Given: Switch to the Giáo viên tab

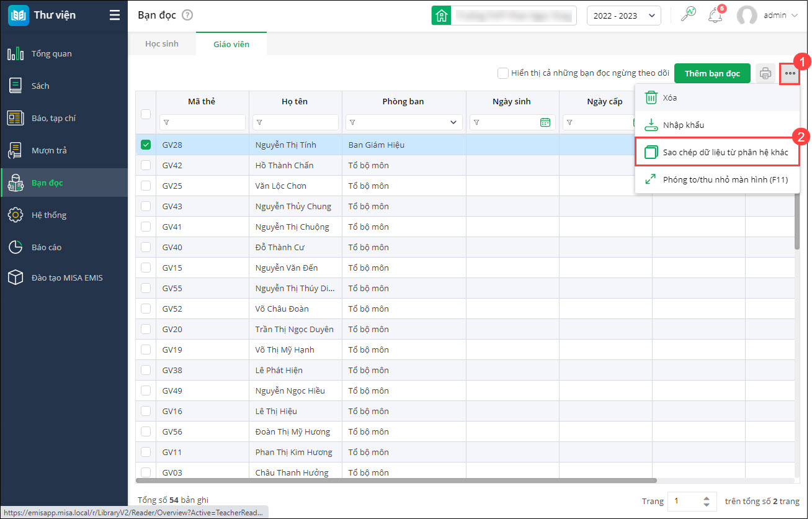Looking at the screenshot, I should (231, 44).
